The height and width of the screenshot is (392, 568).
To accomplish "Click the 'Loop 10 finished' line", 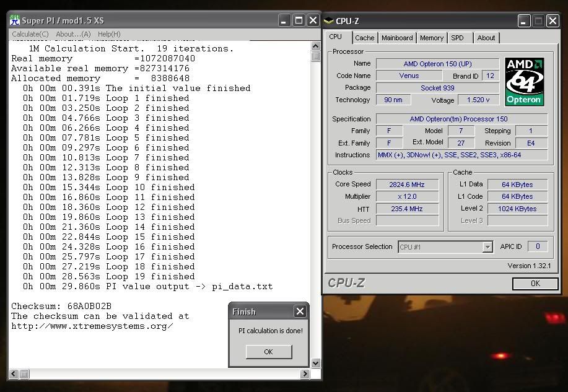I will click(108, 187).
